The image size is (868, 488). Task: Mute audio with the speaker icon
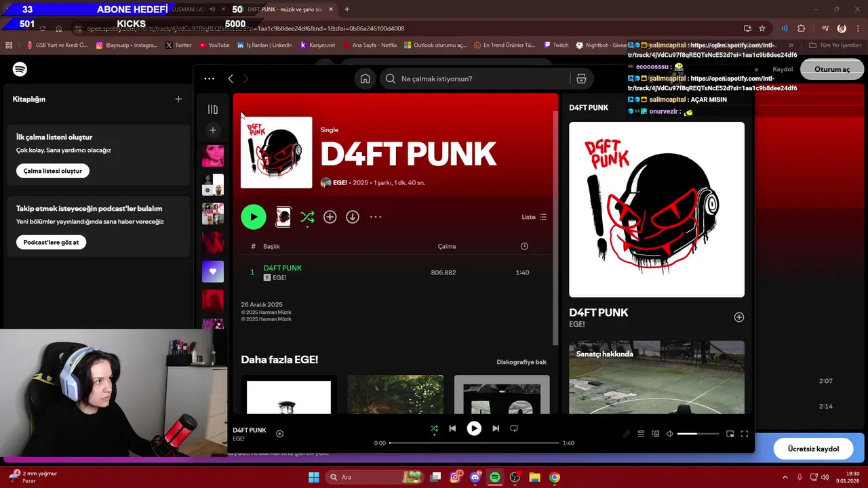(669, 434)
